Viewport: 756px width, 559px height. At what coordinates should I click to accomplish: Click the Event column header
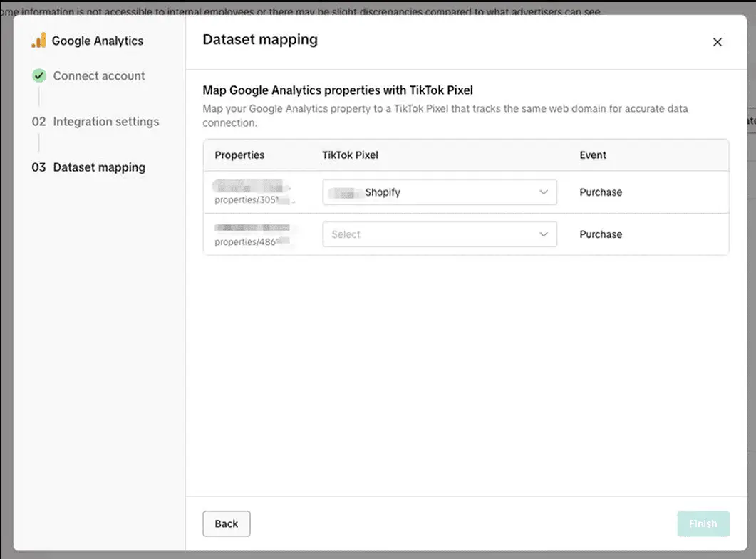click(x=593, y=155)
